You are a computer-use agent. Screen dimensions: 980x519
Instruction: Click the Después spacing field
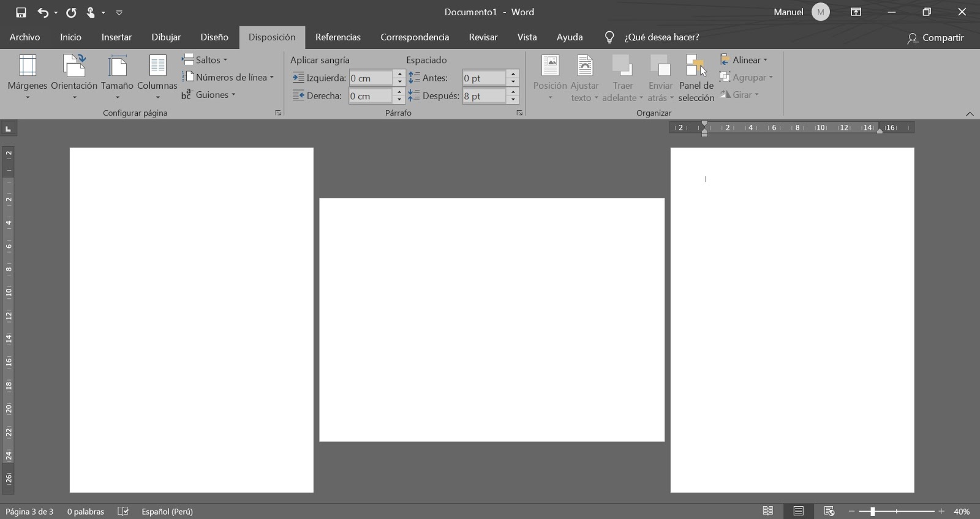click(484, 96)
